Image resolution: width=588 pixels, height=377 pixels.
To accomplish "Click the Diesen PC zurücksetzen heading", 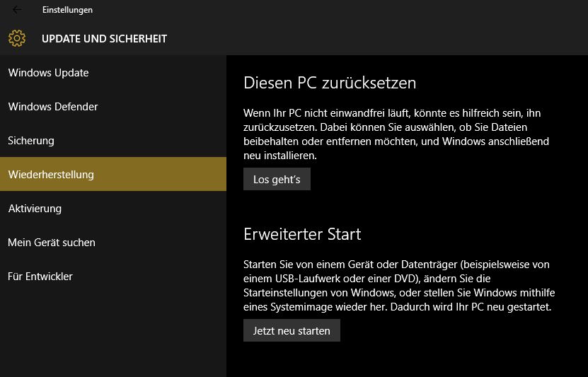I will point(330,83).
